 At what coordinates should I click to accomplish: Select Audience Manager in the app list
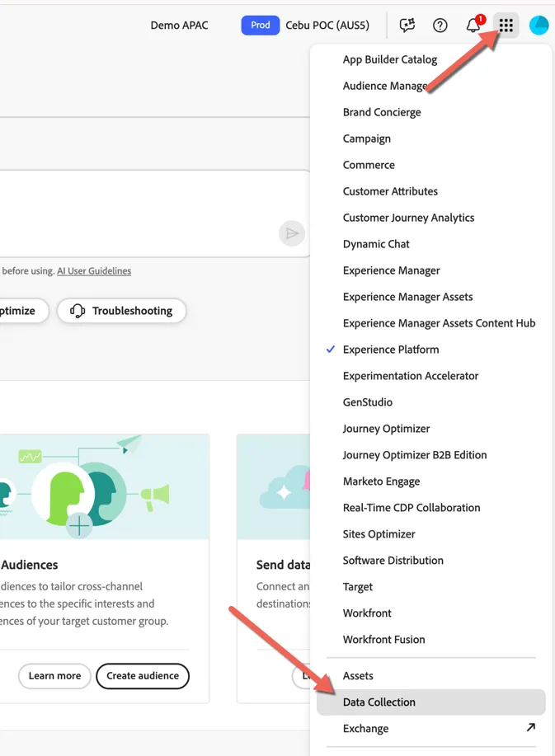point(385,86)
